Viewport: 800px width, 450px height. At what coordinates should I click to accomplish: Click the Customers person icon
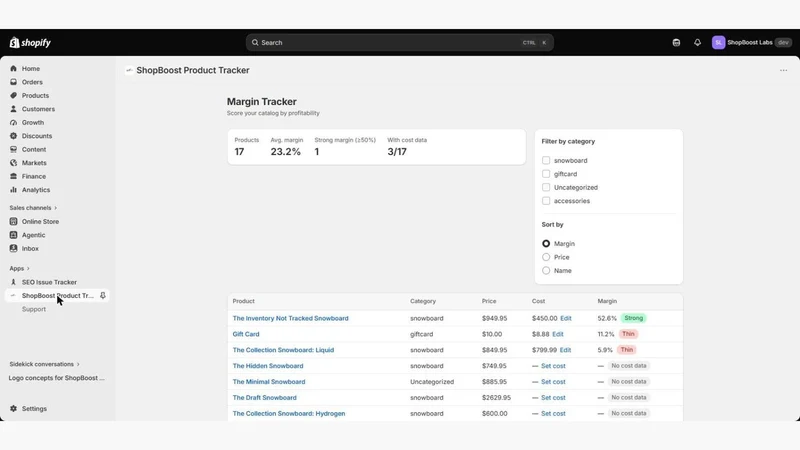point(13,109)
